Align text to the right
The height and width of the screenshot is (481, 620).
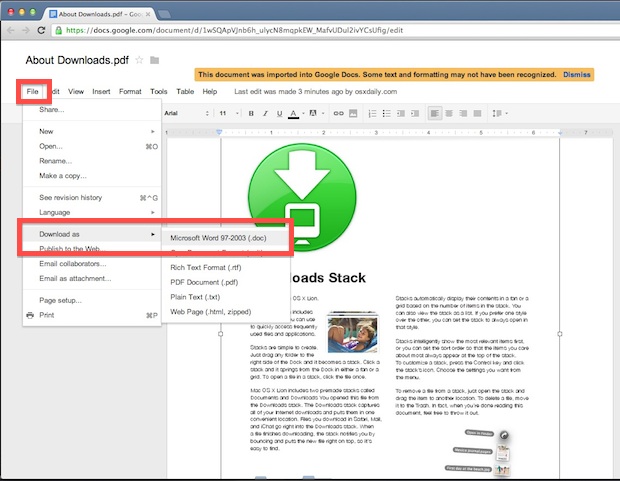463,114
